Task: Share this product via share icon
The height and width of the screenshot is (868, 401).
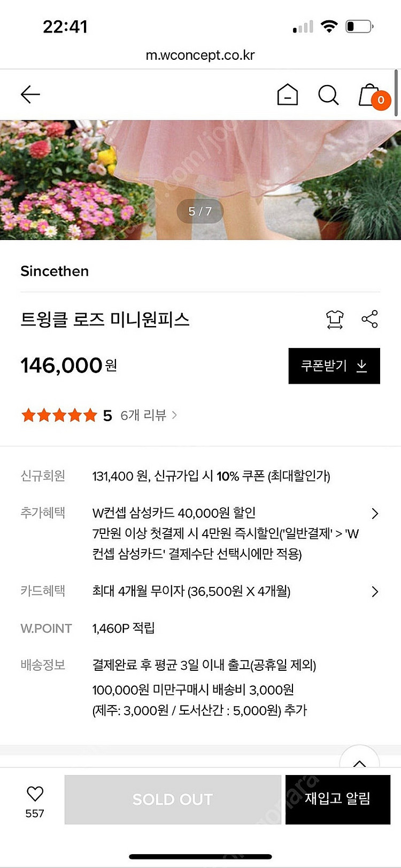Action: (x=369, y=319)
